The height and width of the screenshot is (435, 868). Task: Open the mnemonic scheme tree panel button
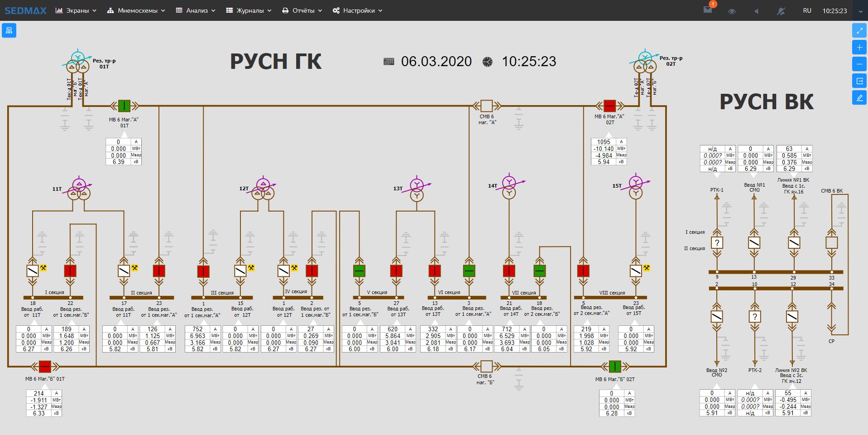tap(9, 30)
